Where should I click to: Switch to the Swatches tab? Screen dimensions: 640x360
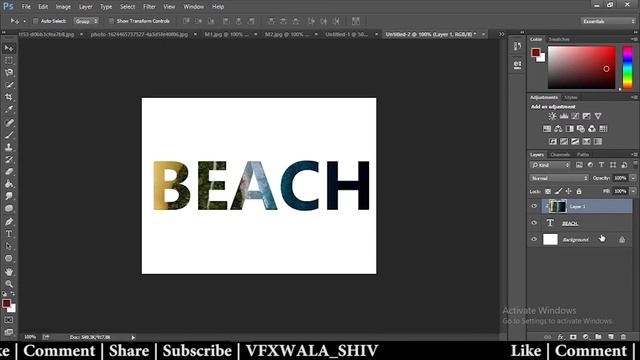(559, 39)
